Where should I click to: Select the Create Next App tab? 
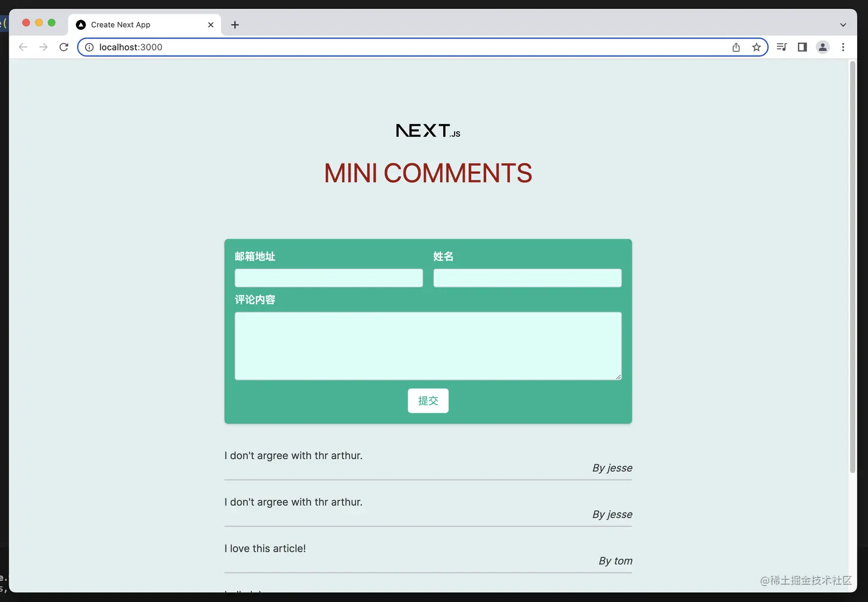point(132,25)
